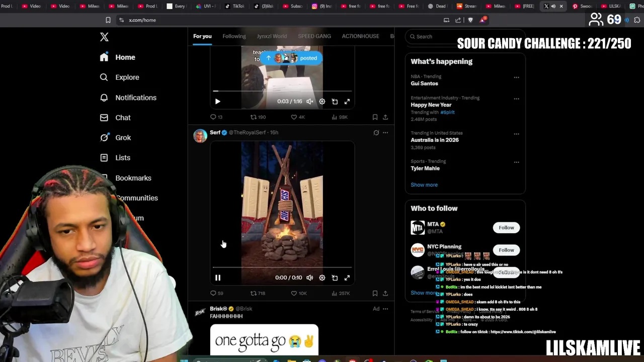Image resolution: width=644 pixels, height=362 pixels.
Task: Switch to the For you tab
Action: [x=202, y=36]
